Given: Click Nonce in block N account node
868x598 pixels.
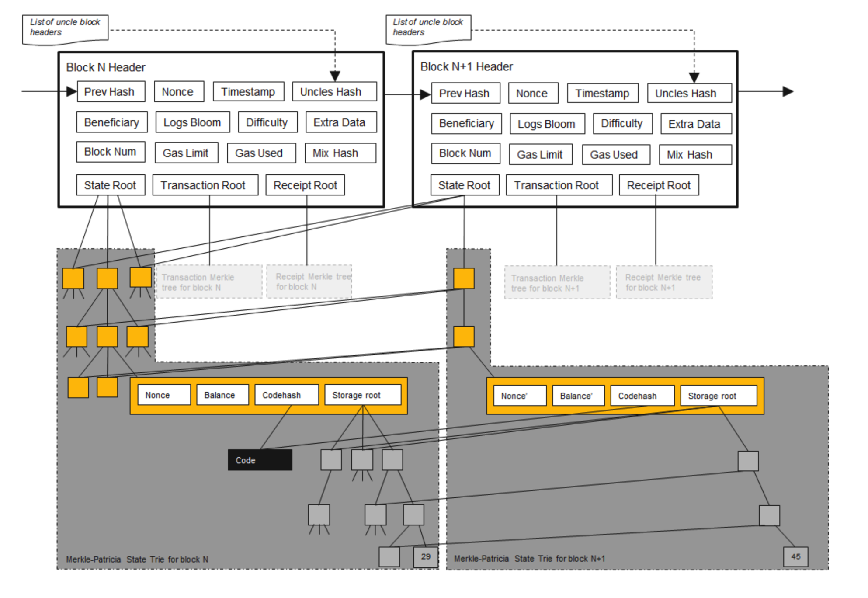Looking at the screenshot, I should tap(164, 395).
